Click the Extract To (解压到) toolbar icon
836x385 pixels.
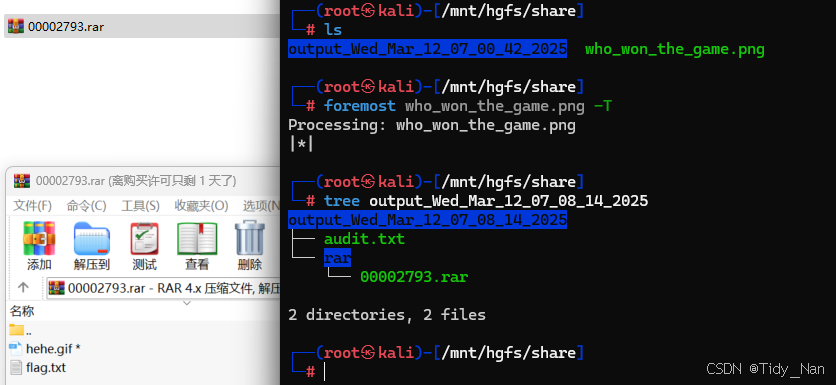(92, 246)
